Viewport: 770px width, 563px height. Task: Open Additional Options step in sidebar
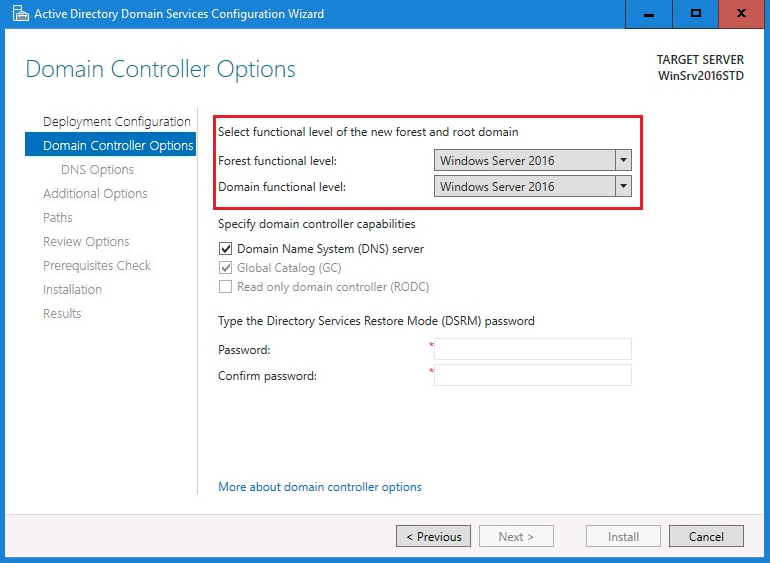(x=95, y=194)
